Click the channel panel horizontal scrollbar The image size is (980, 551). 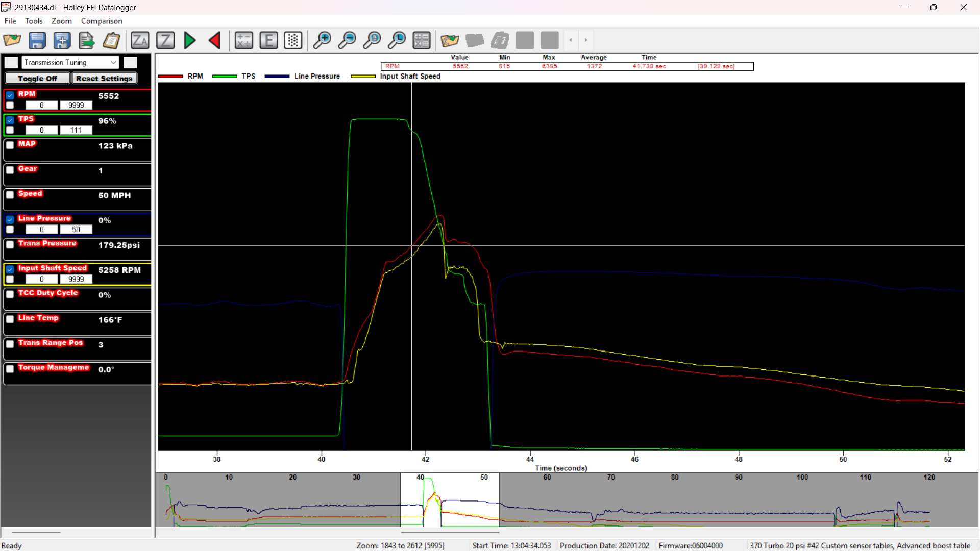[36, 532]
